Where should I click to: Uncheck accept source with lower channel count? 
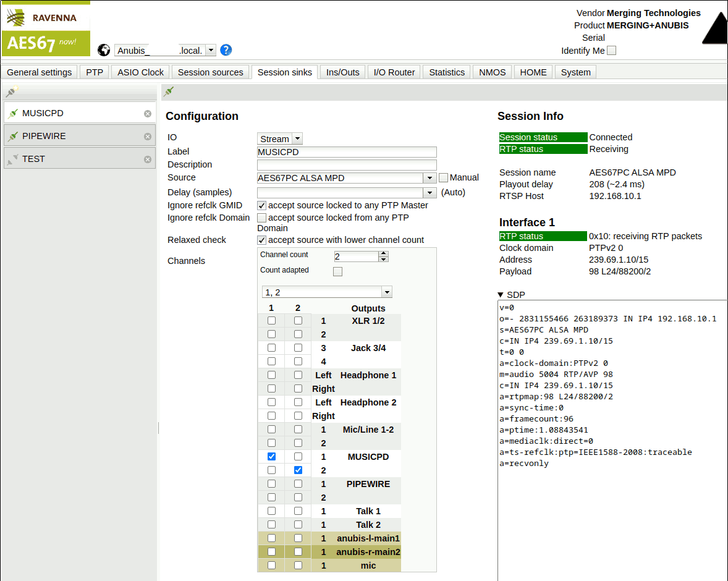point(262,240)
